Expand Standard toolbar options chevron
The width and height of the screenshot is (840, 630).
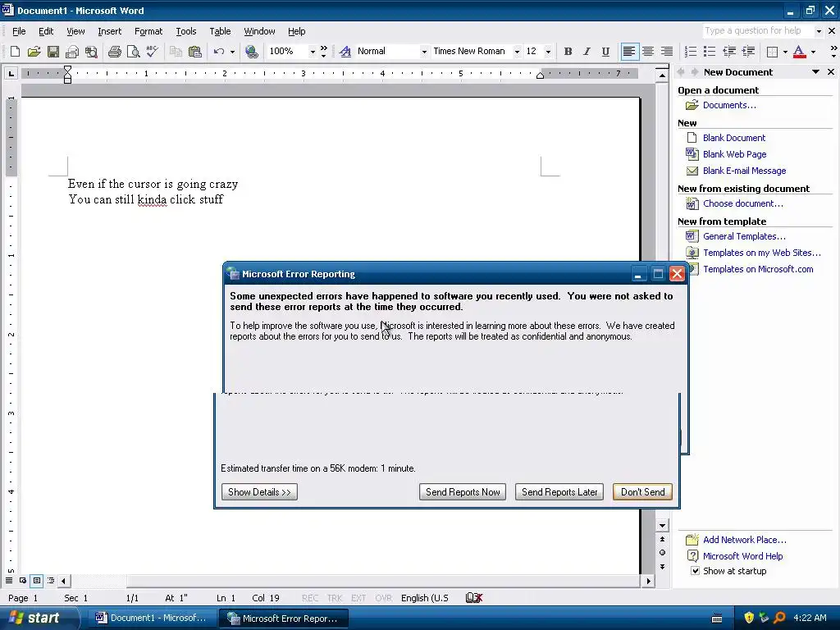[323, 52]
